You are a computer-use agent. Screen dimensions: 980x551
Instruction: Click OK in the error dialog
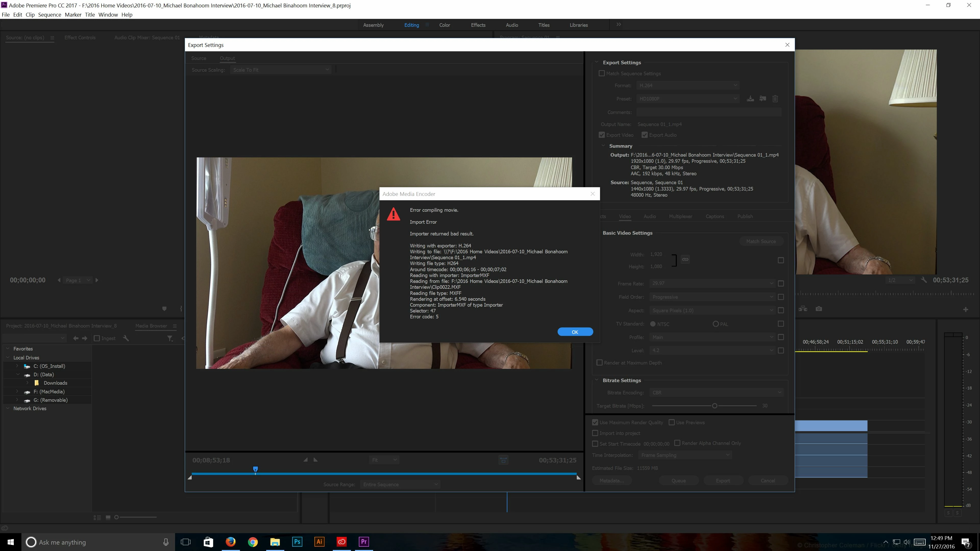pos(575,332)
